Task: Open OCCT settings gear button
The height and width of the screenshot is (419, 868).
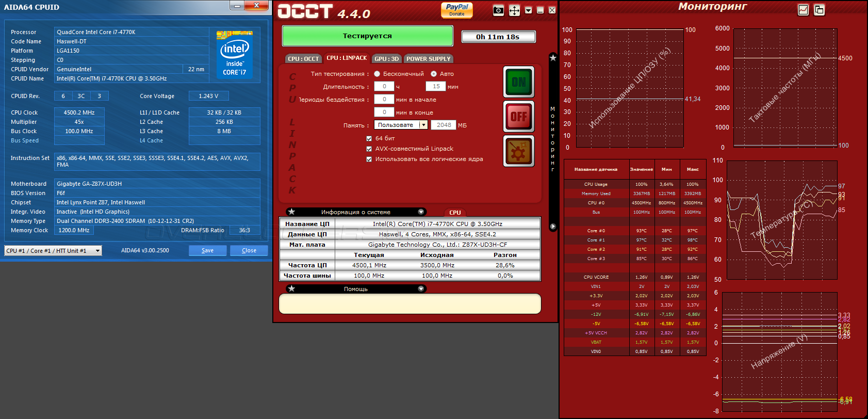Action: coord(519,151)
